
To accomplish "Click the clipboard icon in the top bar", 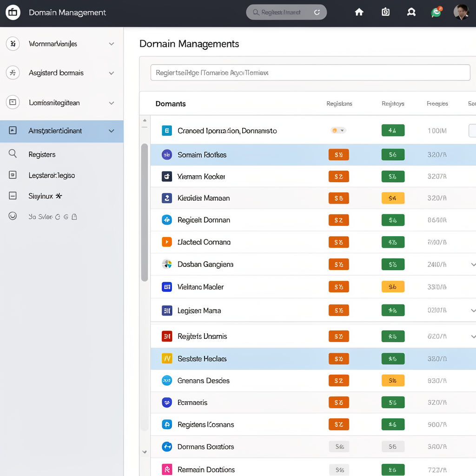I will pos(385,12).
